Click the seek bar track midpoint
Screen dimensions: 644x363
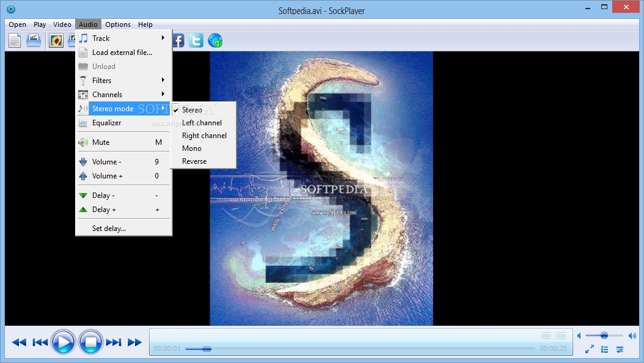click(x=360, y=348)
